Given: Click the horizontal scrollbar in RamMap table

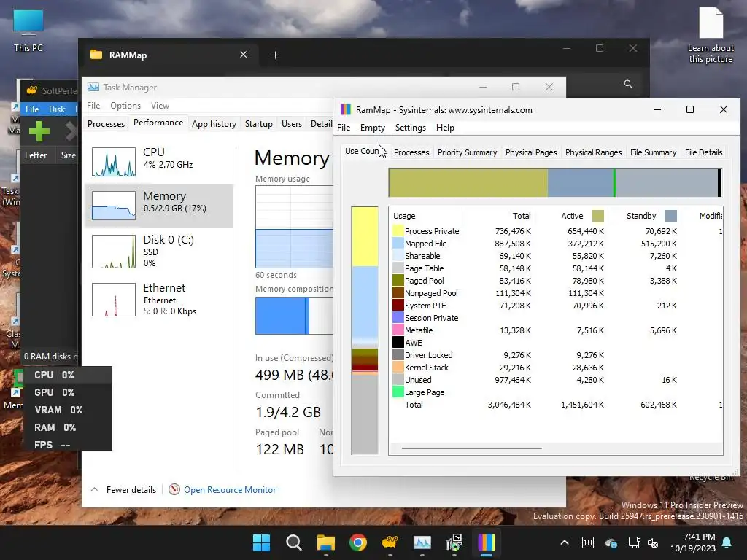Looking at the screenshot, I should pyautogui.click(x=472, y=448).
